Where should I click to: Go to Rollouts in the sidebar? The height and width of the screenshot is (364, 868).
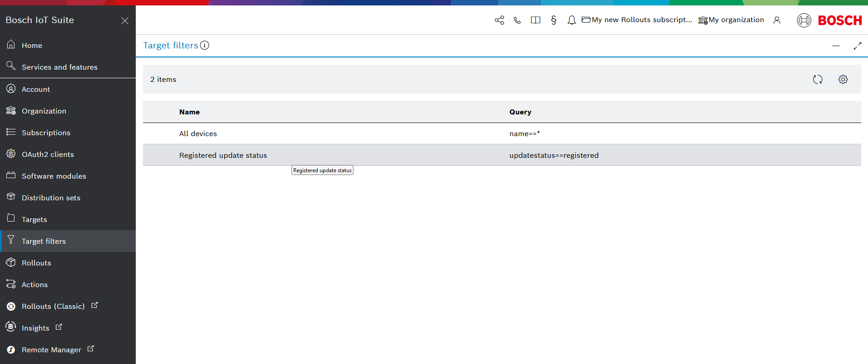(x=36, y=263)
